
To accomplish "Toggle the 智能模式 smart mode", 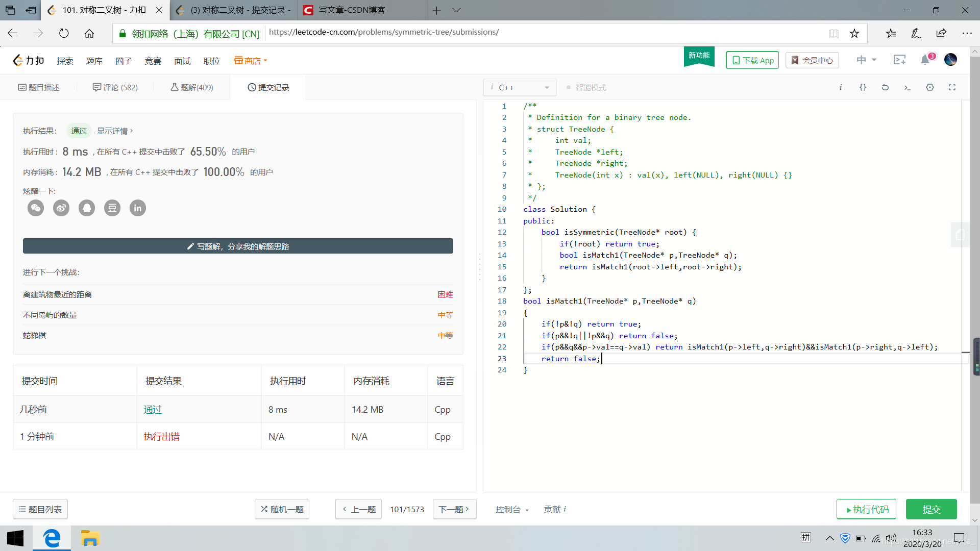I will tap(586, 88).
